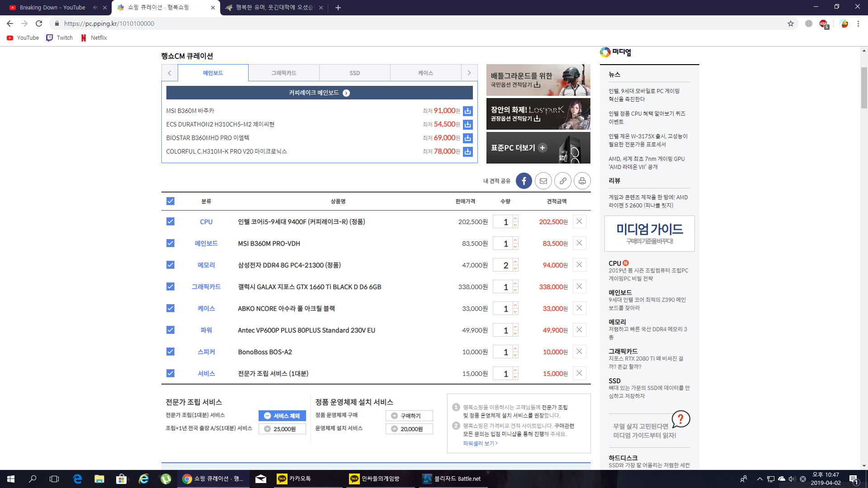Viewport: 868px width, 488px height.
Task: Click the print estimate icon
Action: click(x=582, y=181)
